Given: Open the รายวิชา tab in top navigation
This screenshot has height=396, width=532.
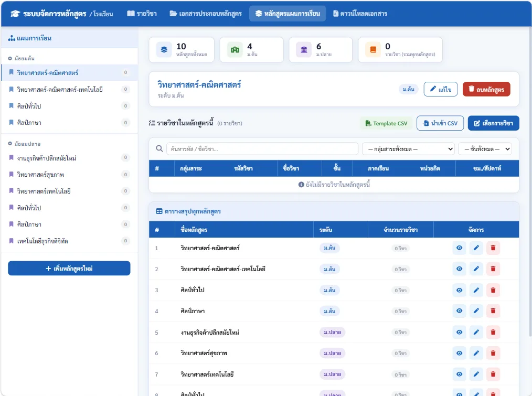Looking at the screenshot, I should [142, 14].
